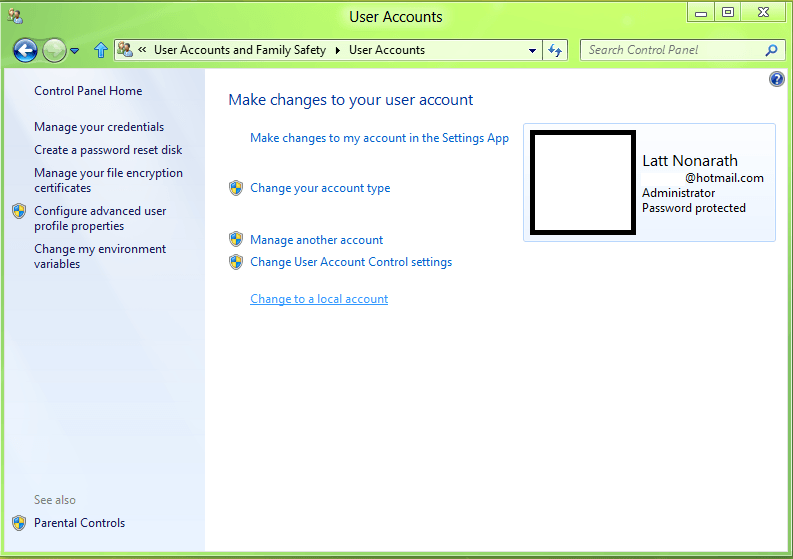Select Create a password reset disk
This screenshot has height=559, width=793.
(x=108, y=150)
